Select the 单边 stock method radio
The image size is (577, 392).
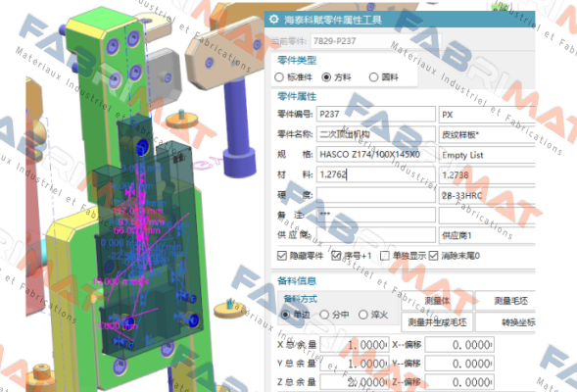pos(285,315)
